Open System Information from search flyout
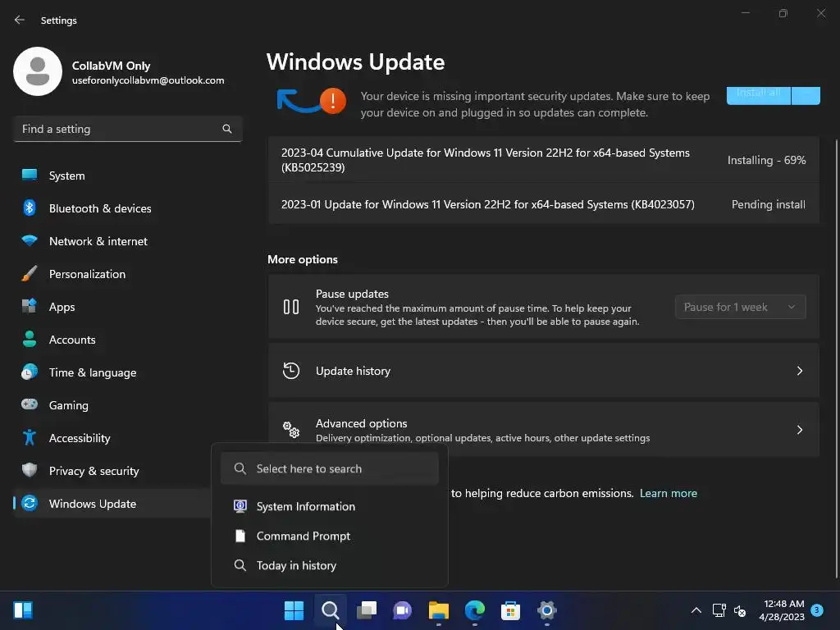Screen dimensions: 840x630 [330, 506]
